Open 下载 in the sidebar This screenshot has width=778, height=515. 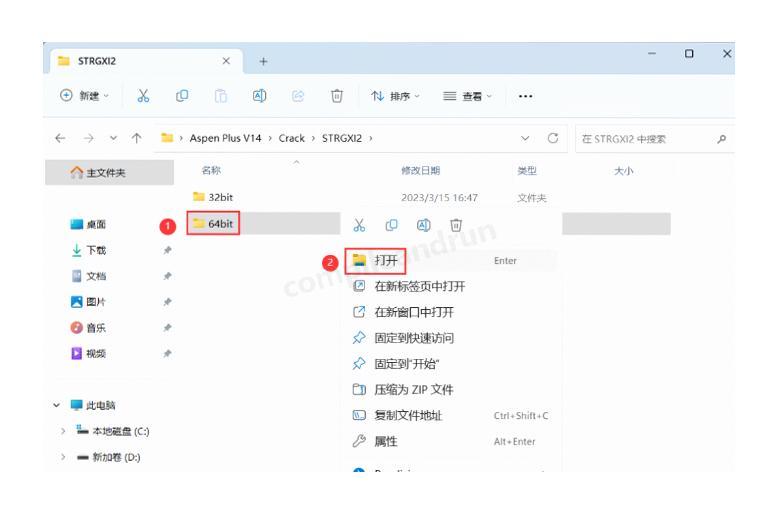(88, 250)
